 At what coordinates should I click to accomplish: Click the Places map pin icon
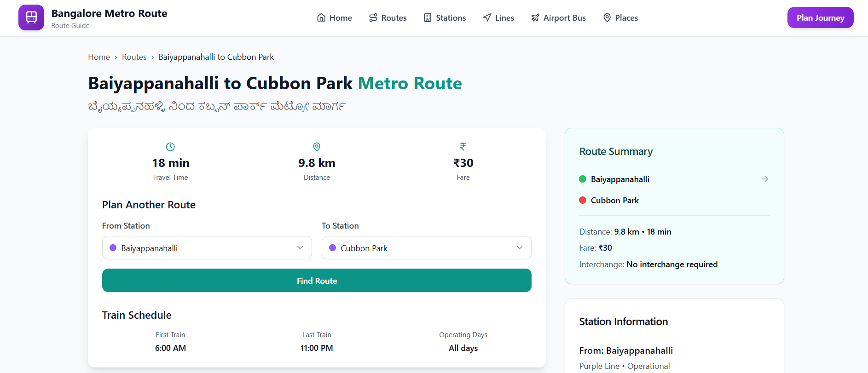(x=607, y=18)
